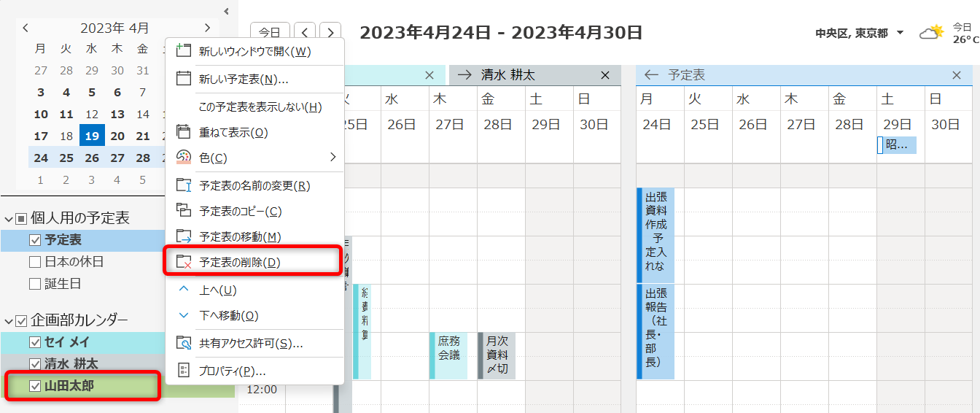
Task: Go to next week with forward arrow
Action: pyautogui.click(x=330, y=33)
